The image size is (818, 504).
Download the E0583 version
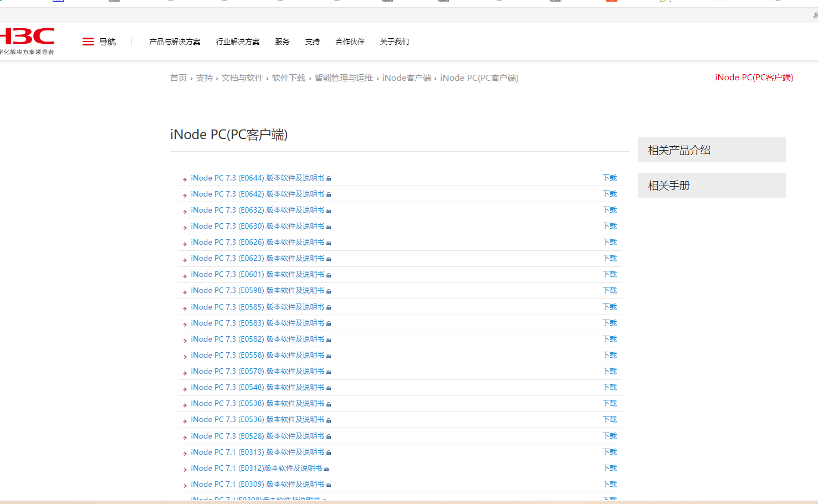[x=610, y=323]
